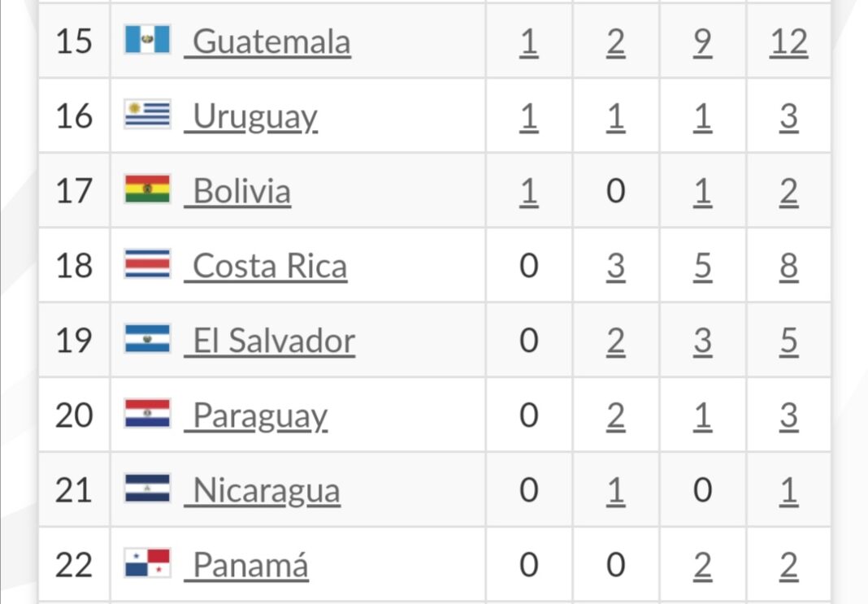Click El Salvador's total medal count 5
The height and width of the screenshot is (604, 868).
pyautogui.click(x=788, y=341)
